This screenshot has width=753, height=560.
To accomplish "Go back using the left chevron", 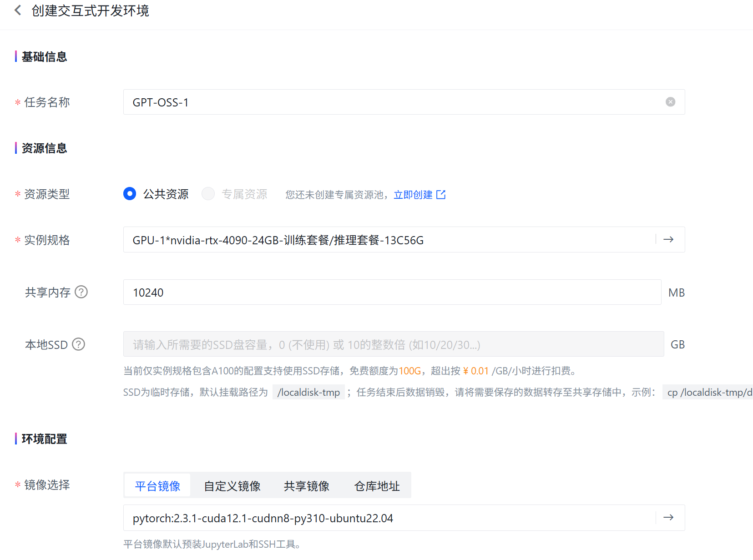I will 18,10.
